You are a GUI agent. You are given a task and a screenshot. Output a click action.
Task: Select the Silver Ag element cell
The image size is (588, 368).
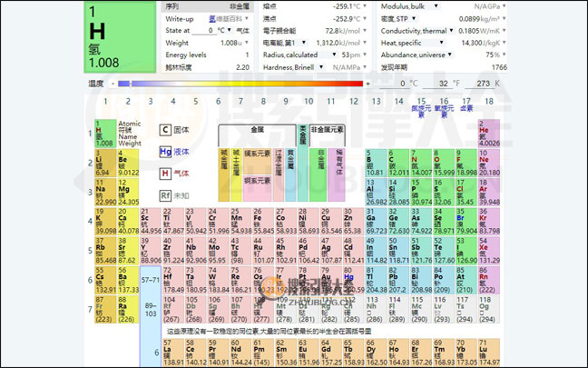[331, 251]
